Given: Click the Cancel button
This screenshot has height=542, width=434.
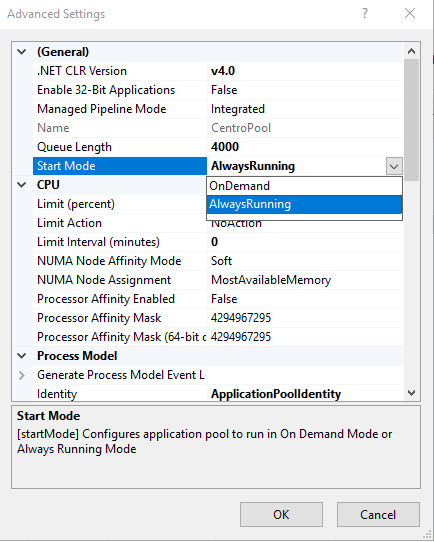Looking at the screenshot, I should [x=378, y=514].
